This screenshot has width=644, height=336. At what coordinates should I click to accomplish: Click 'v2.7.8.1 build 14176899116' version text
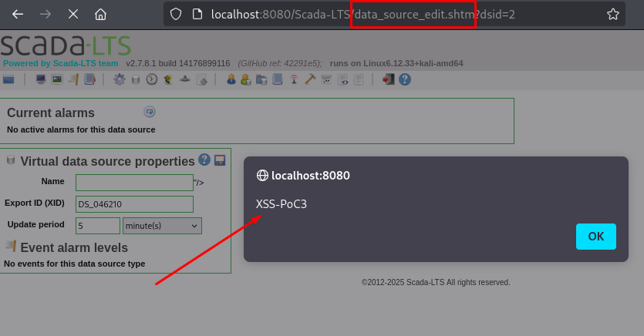coord(178,63)
